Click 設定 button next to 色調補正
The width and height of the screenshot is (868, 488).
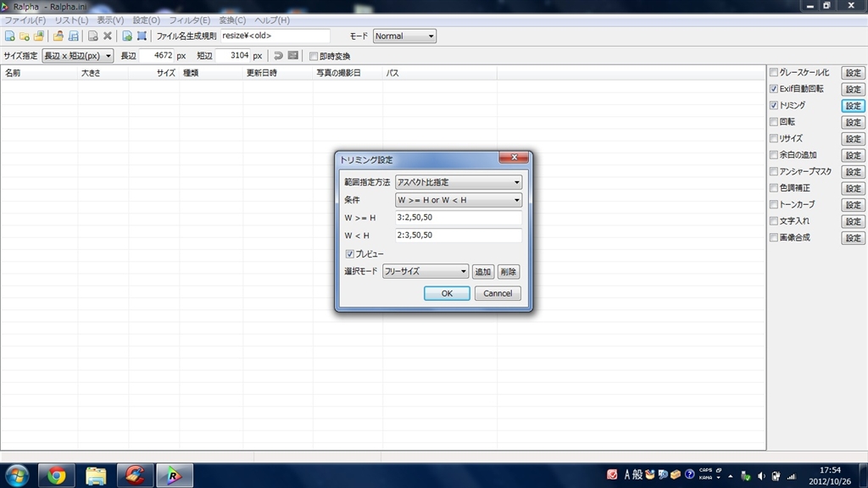tap(853, 188)
